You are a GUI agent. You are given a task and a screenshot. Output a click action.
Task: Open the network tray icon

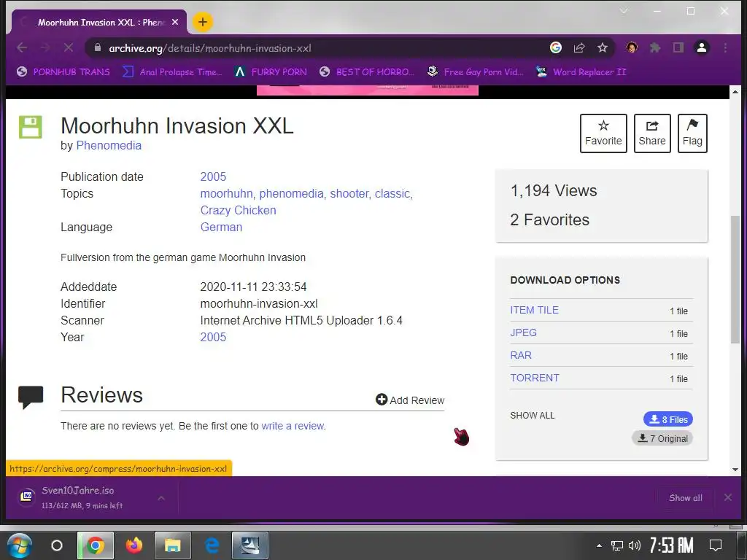click(x=617, y=545)
